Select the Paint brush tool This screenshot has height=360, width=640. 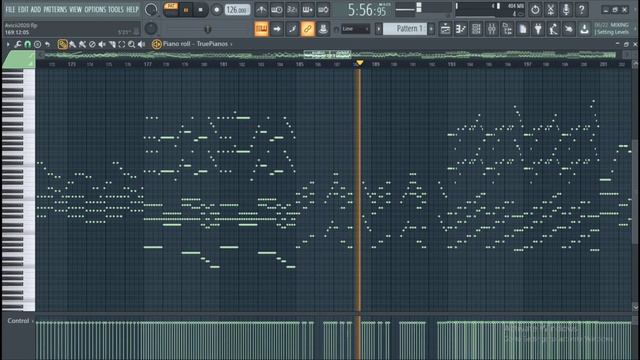point(73,44)
